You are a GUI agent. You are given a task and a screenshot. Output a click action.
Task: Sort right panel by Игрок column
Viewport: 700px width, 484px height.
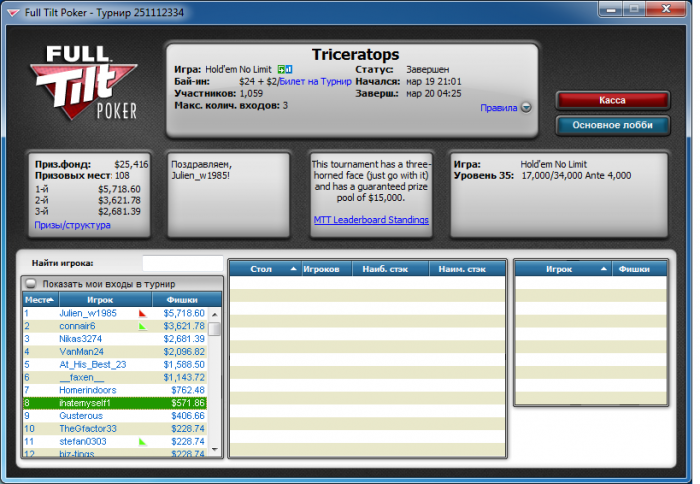pyautogui.click(x=564, y=269)
